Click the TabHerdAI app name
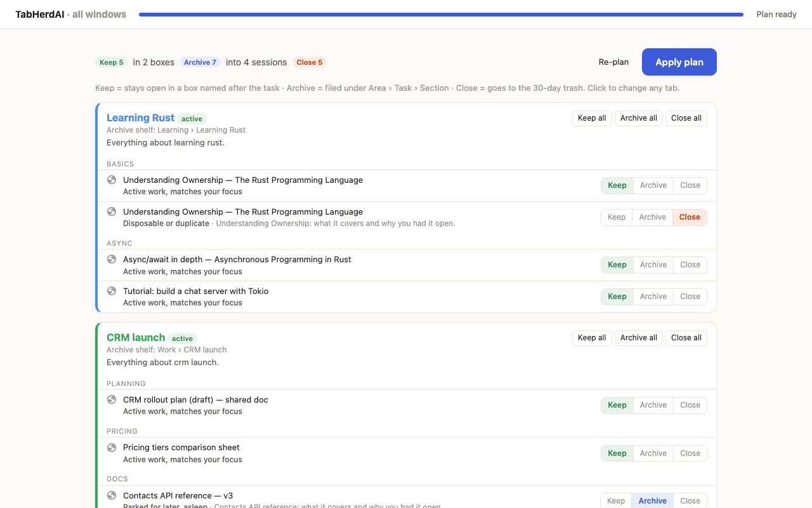812x508 pixels. tap(40, 14)
